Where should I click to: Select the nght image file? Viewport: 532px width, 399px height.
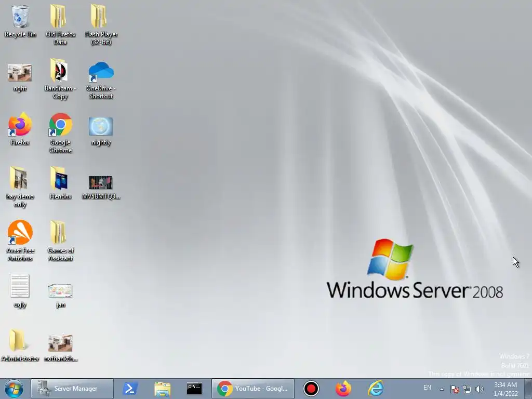(x=20, y=77)
